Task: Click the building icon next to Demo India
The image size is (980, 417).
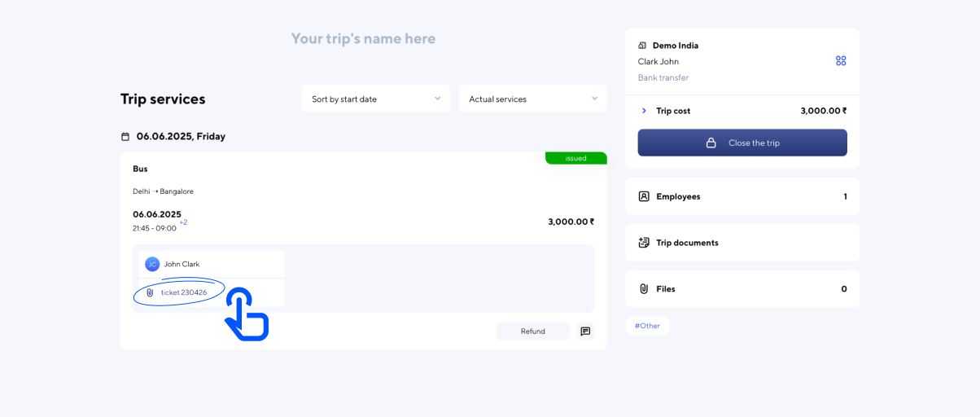Action: tap(642, 46)
